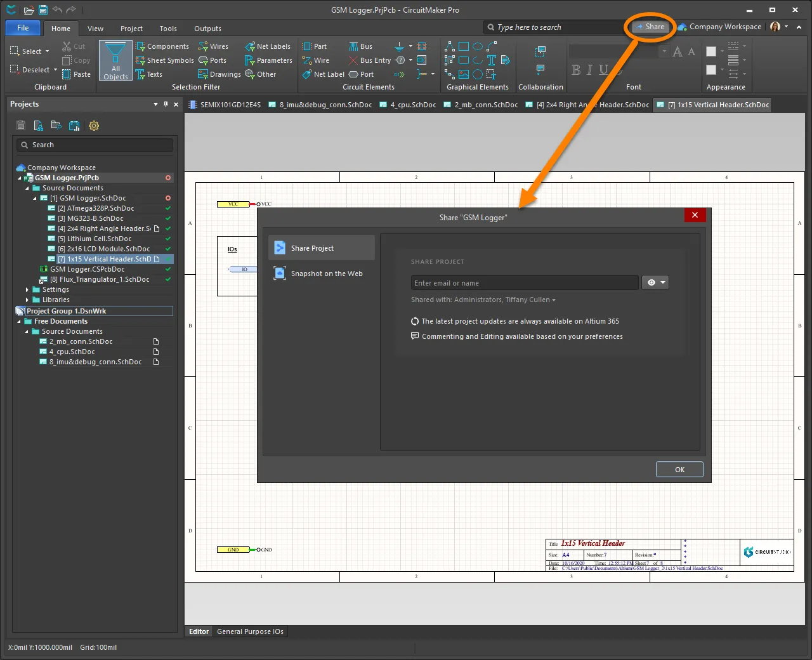This screenshot has height=660, width=812.
Task: Expand the Settings folder in Projects tree
Action: coord(27,290)
